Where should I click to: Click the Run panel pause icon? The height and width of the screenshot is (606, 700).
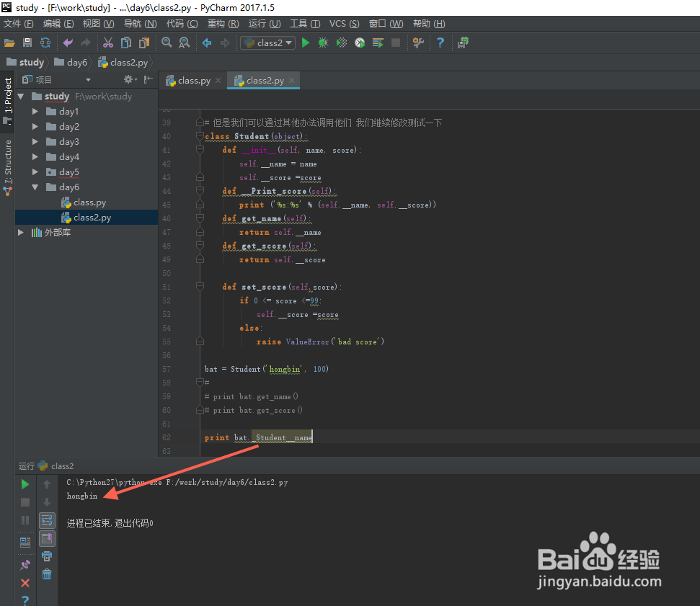(25, 520)
